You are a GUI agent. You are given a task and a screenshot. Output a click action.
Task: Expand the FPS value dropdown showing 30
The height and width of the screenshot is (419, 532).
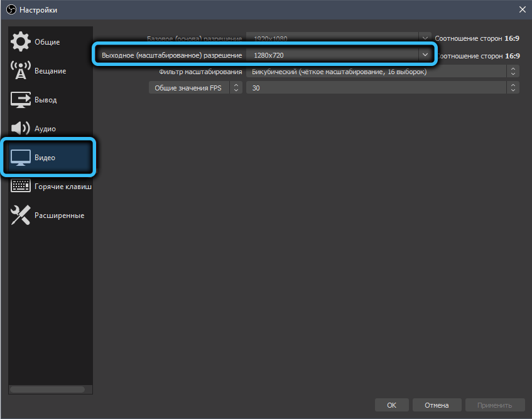(513, 88)
